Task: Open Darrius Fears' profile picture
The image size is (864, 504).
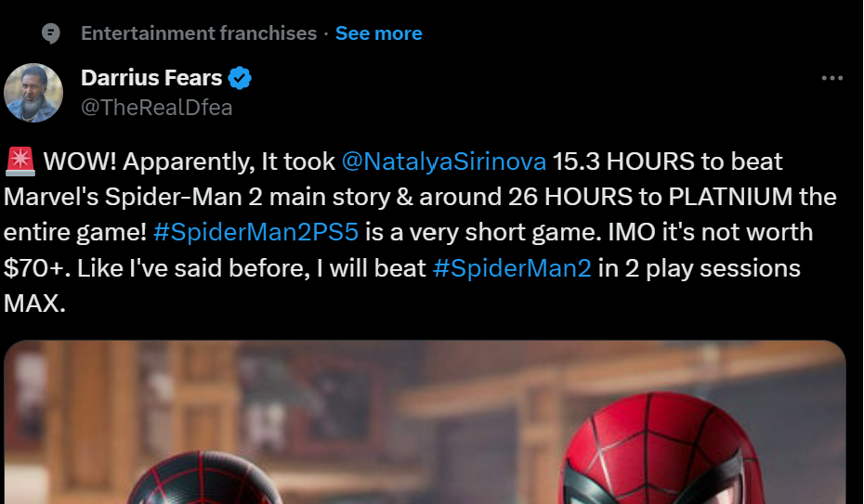Action: (33, 93)
